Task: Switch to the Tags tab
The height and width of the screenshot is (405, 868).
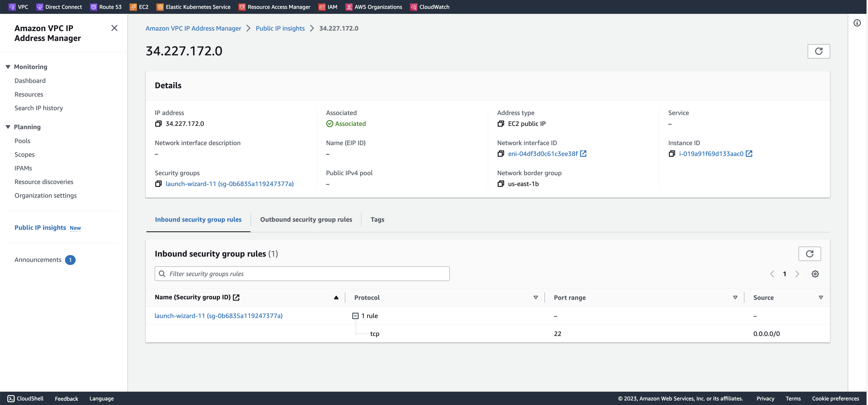Action: 377,219
